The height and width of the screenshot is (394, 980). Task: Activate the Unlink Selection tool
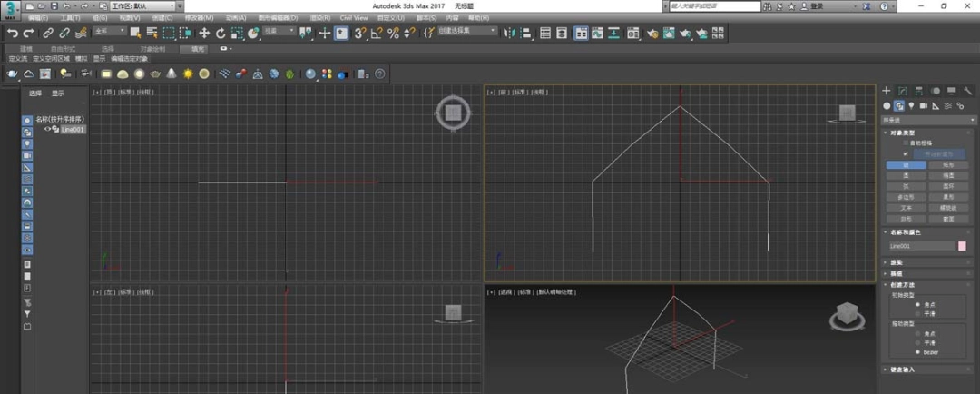[64, 34]
